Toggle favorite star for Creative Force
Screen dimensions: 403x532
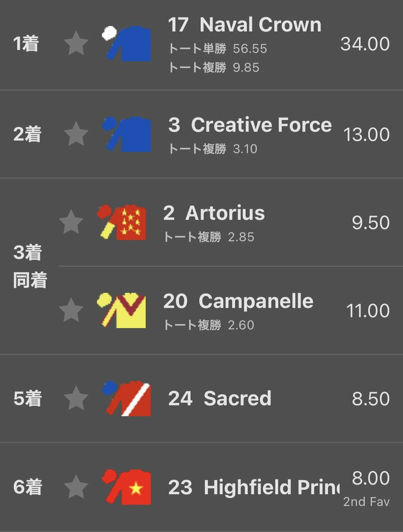[76, 134]
